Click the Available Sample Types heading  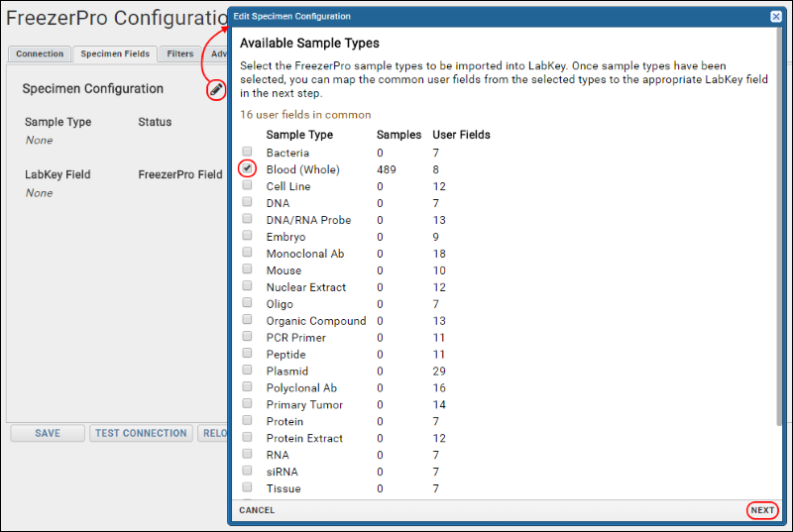(x=309, y=43)
